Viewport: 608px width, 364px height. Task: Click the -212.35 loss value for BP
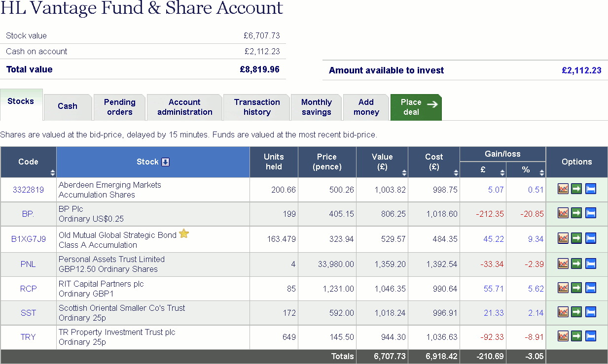coord(490,214)
